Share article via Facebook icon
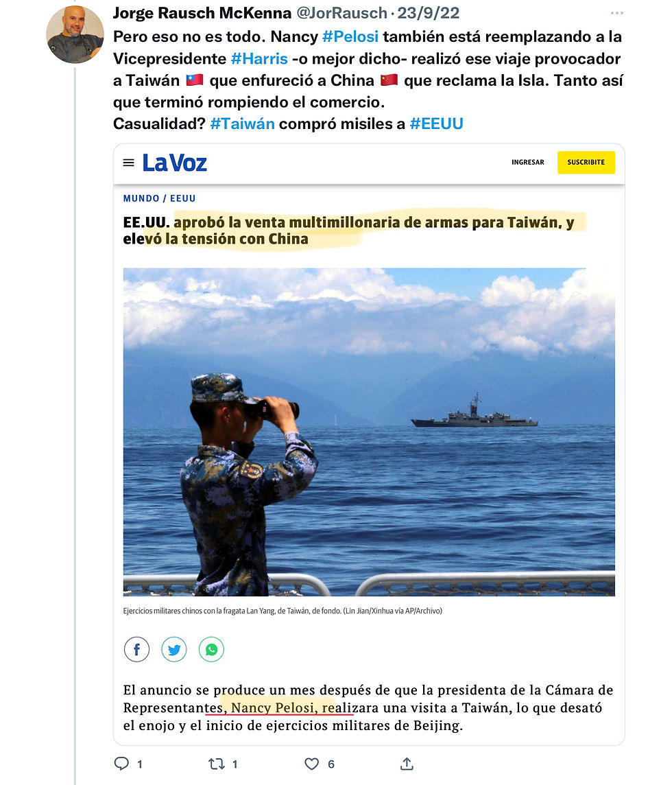This screenshot has height=785, width=672. pyautogui.click(x=136, y=649)
